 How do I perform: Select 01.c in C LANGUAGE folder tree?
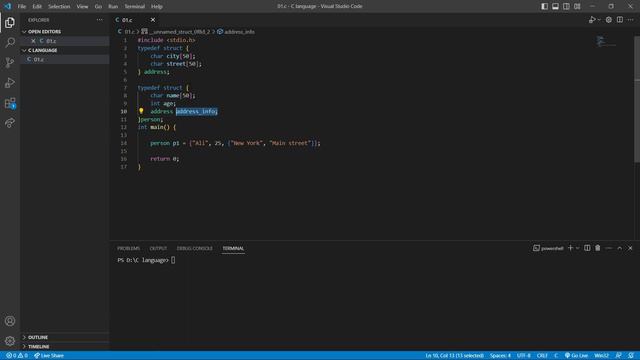point(65,59)
